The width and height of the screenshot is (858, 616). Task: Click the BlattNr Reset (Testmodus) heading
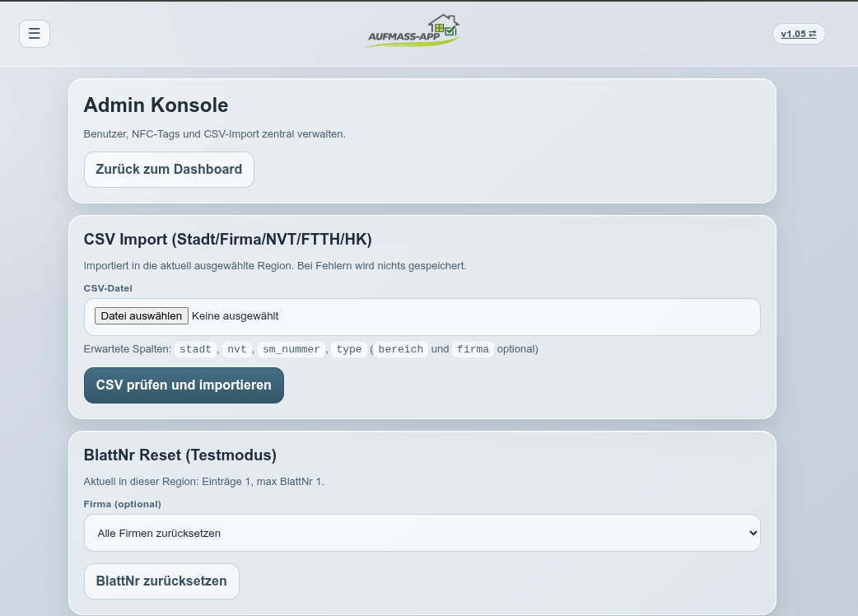(x=180, y=455)
